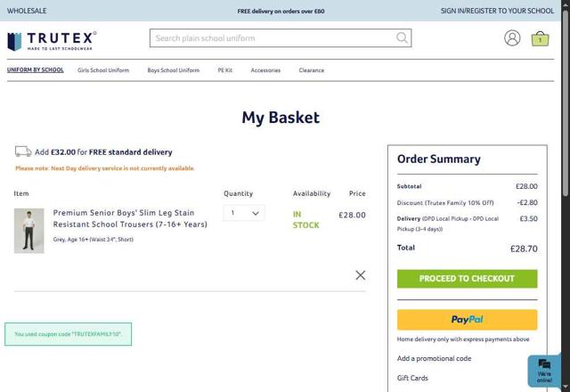Viewport: 570px width, 392px height.
Task: Click the item price £28.00
Action: 352,215
